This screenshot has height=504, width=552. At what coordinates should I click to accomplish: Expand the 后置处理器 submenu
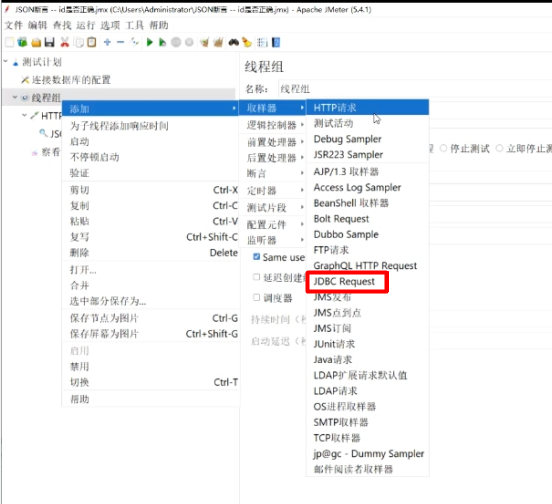tap(272, 158)
